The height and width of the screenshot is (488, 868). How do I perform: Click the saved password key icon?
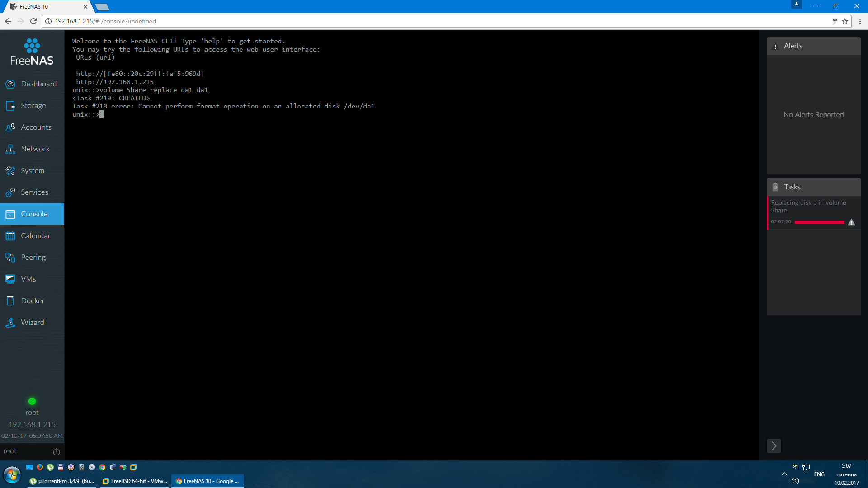pos(835,21)
